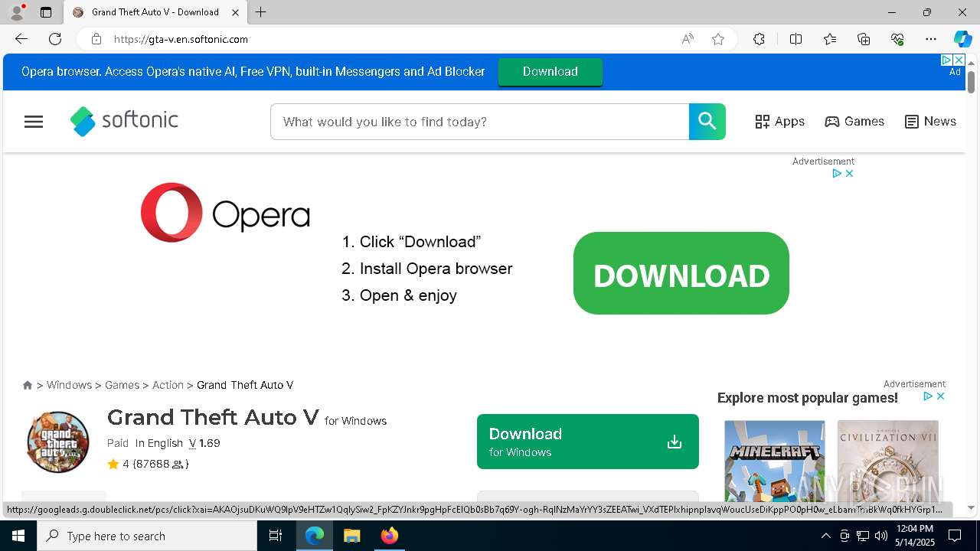Open the Games section

tap(854, 122)
